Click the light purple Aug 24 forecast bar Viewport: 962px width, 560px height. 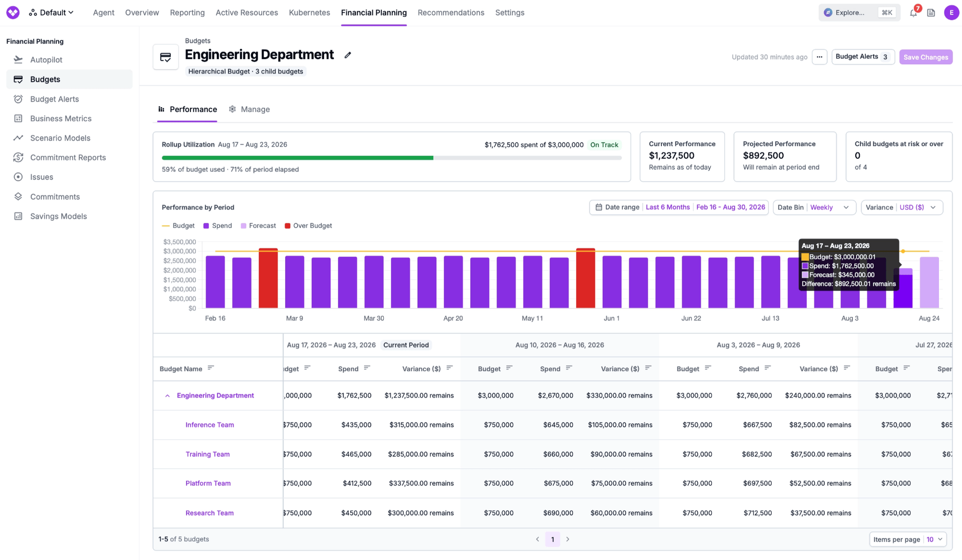[929, 283]
